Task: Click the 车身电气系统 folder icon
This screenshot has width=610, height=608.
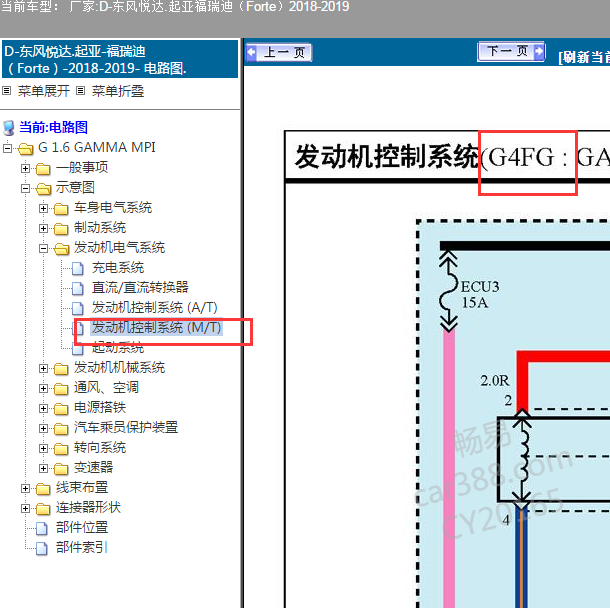Action: point(61,209)
